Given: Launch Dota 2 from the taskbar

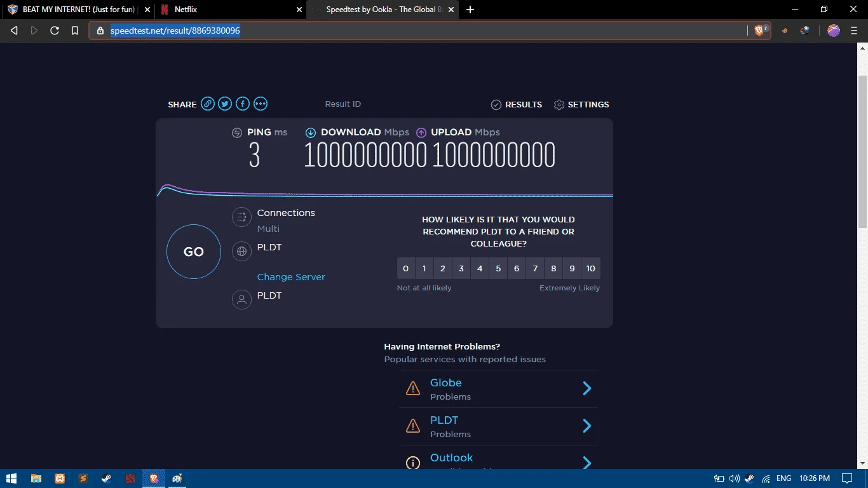Looking at the screenshot, I should pyautogui.click(x=130, y=478).
